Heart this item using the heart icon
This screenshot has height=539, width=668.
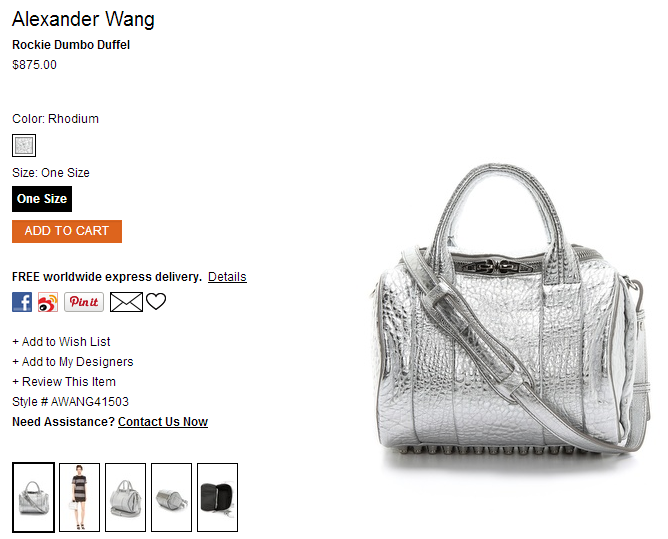pyautogui.click(x=156, y=302)
